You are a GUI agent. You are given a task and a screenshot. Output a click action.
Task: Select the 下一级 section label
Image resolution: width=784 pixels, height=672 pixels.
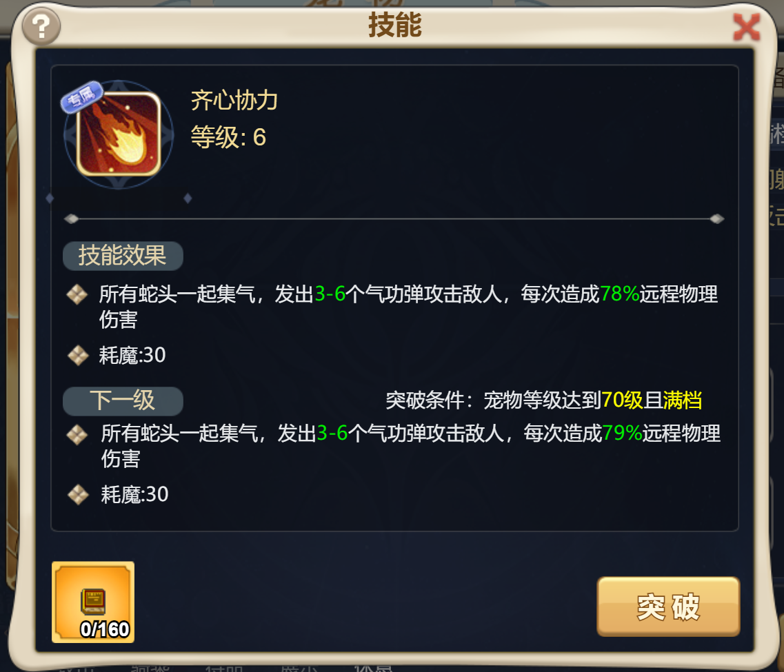(123, 400)
